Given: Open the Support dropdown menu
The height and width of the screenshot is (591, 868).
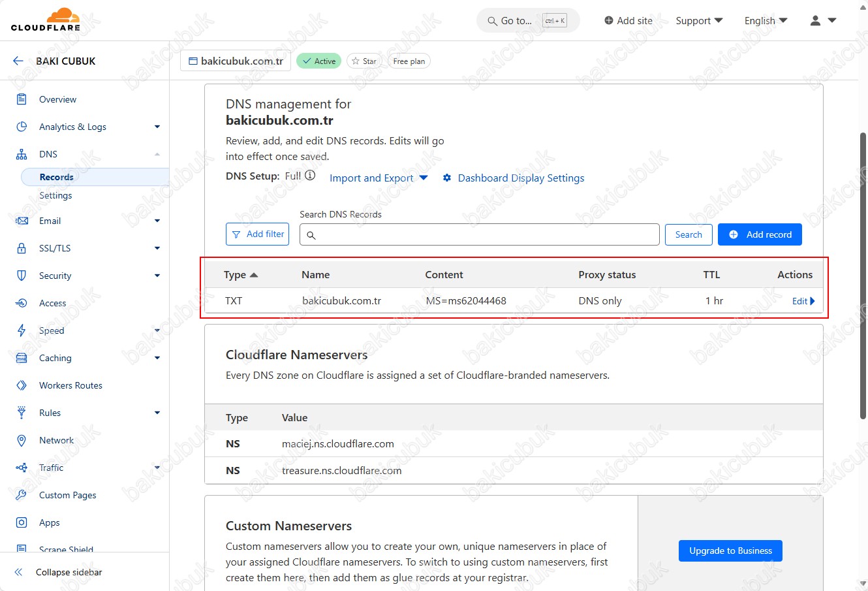Looking at the screenshot, I should (x=699, y=21).
